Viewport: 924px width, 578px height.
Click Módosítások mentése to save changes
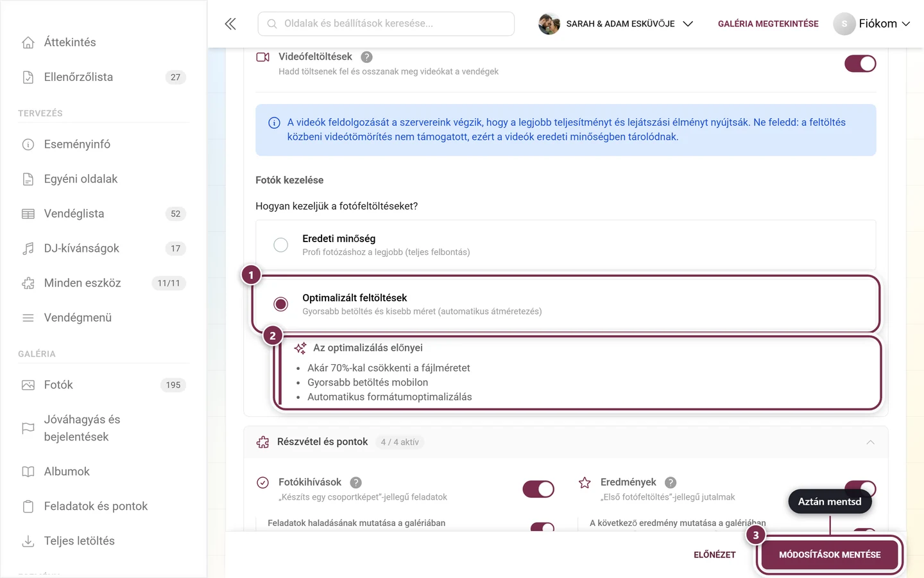(830, 555)
